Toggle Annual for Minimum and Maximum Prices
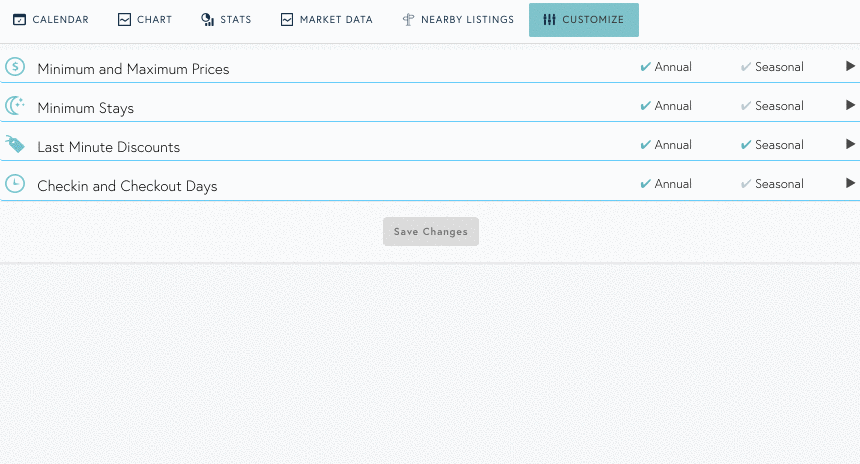Screen dimensions: 860x464 click(666, 67)
